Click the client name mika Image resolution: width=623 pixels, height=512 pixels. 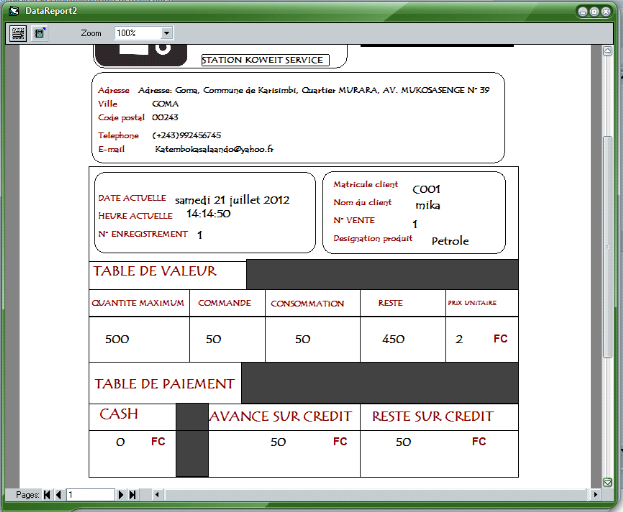point(428,205)
